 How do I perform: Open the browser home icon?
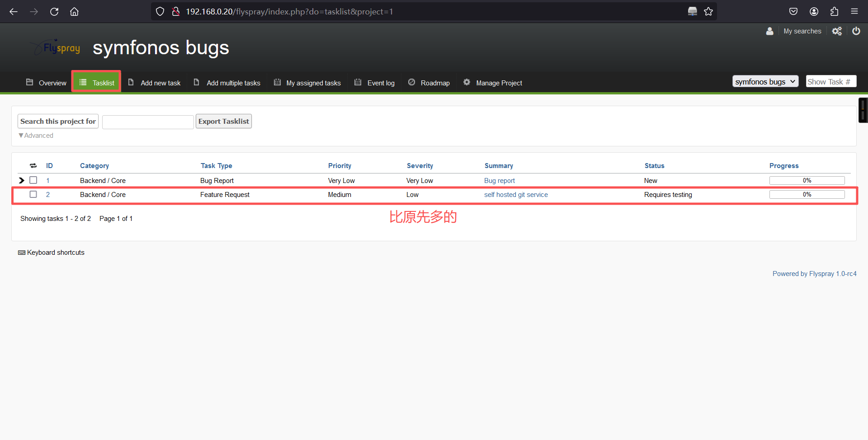pyautogui.click(x=74, y=11)
